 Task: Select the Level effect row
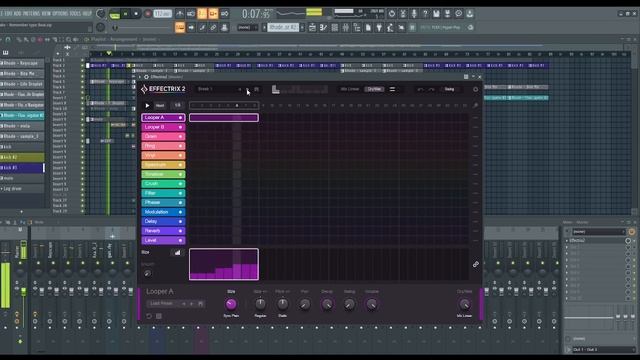tap(163, 240)
